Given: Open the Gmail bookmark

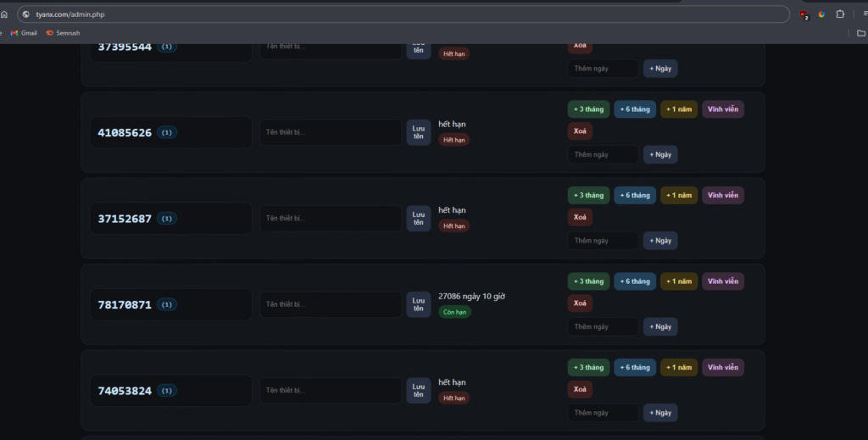Looking at the screenshot, I should pos(24,33).
